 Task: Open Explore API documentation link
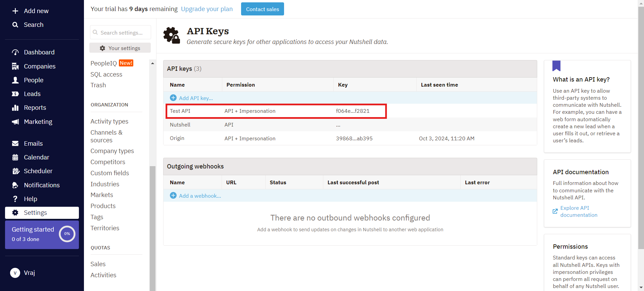click(579, 211)
